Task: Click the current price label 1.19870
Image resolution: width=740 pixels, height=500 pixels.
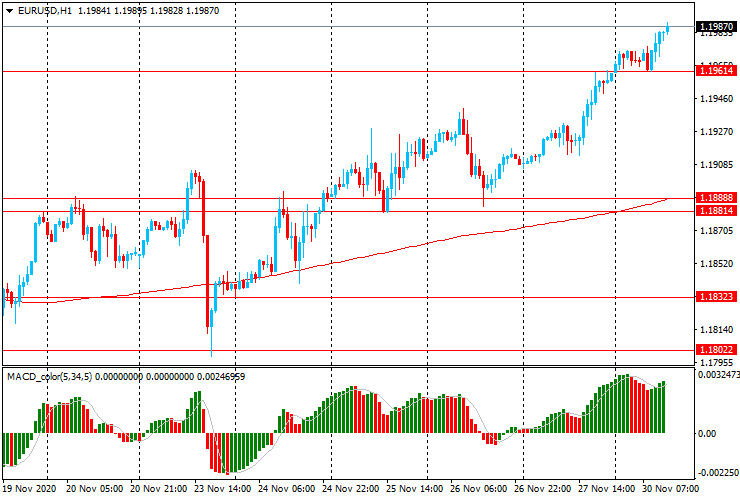Action: coord(716,26)
